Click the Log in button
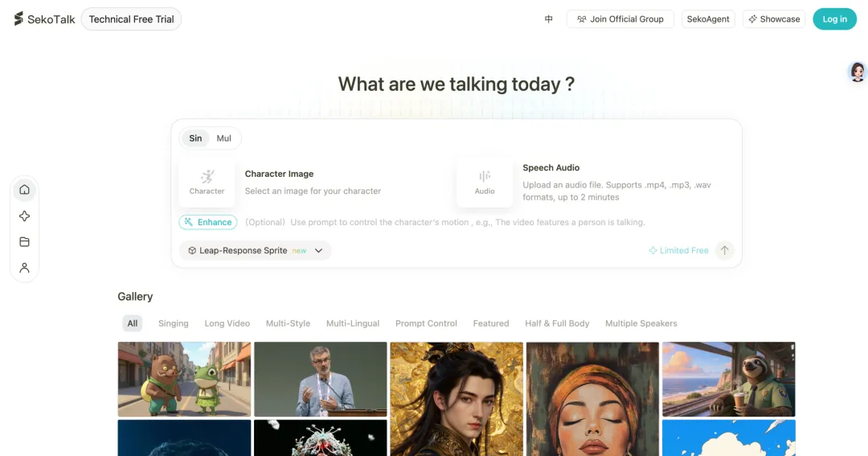The width and height of the screenshot is (868, 456). click(834, 18)
